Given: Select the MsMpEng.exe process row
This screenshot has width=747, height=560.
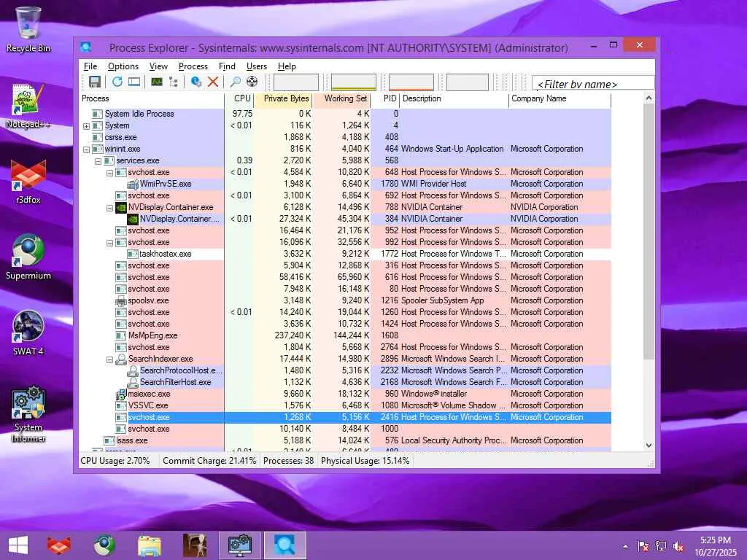Looking at the screenshot, I should [345, 335].
